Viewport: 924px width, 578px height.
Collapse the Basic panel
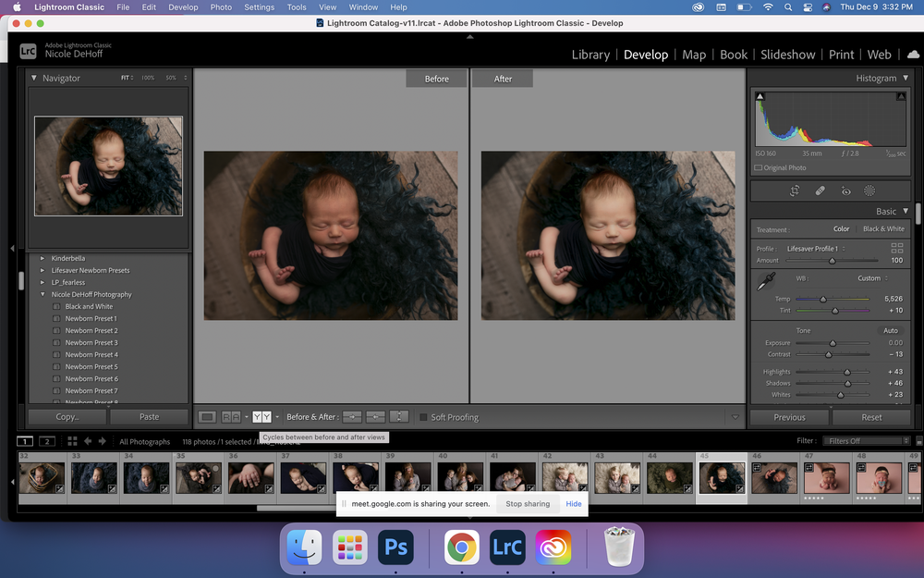click(x=906, y=211)
